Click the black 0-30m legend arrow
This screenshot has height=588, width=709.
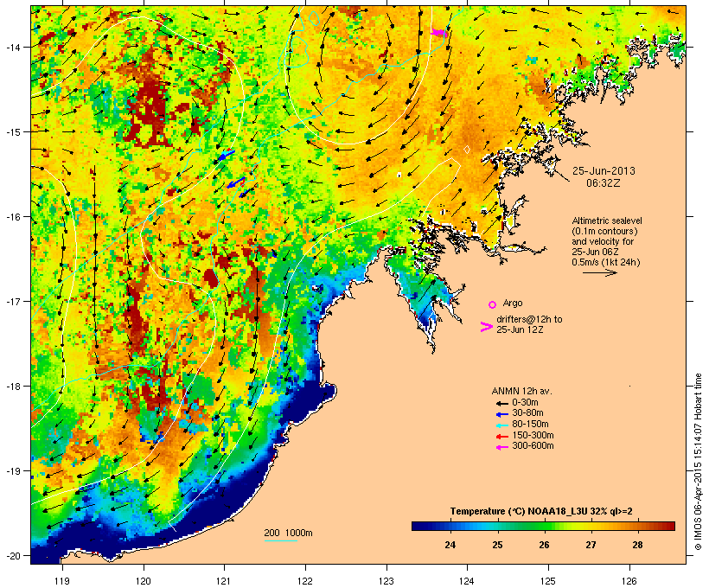pyautogui.click(x=502, y=403)
